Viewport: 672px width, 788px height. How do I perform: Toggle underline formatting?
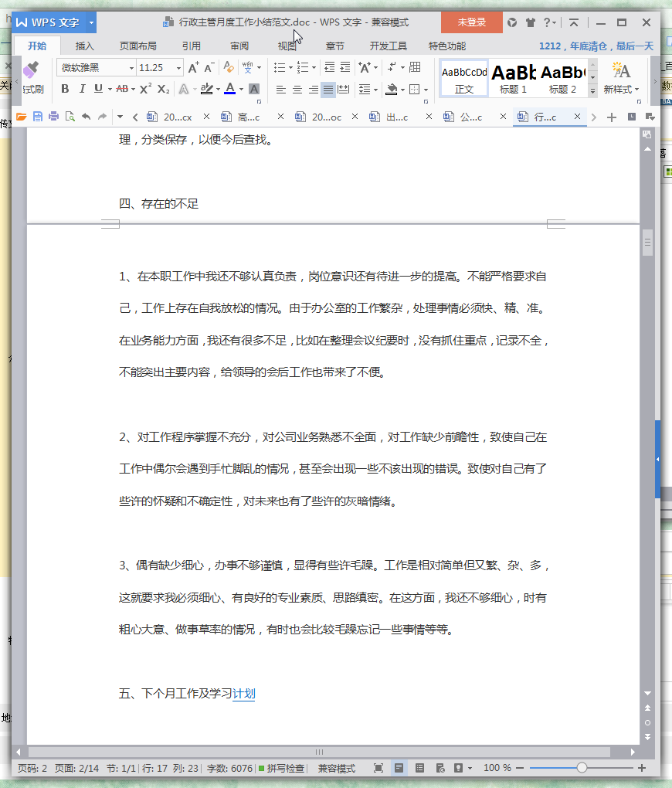(98, 89)
